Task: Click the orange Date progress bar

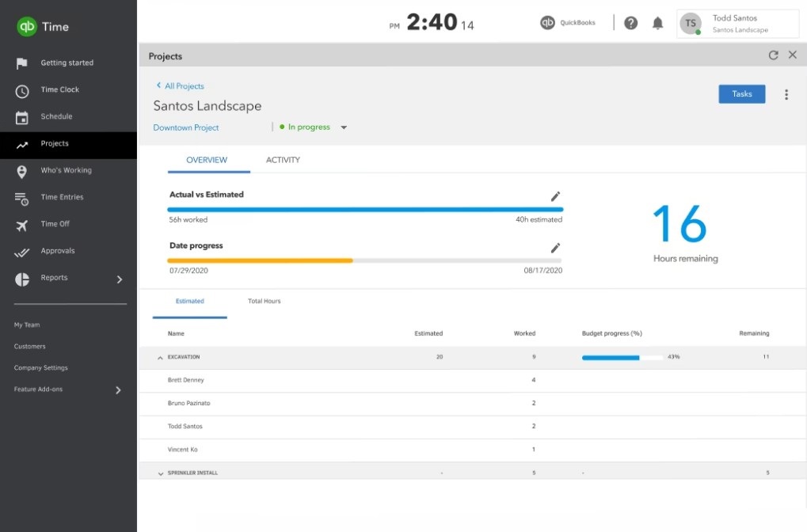Action: (x=260, y=260)
